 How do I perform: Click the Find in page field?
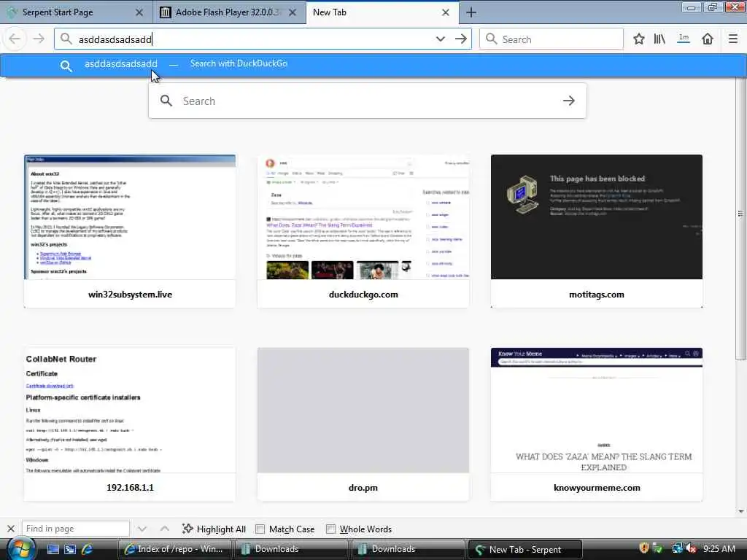tap(76, 529)
